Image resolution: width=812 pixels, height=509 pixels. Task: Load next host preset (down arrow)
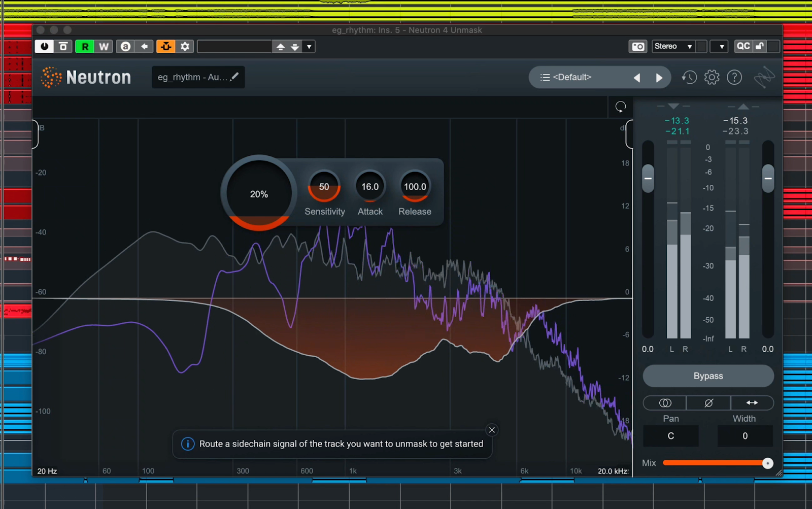coord(295,47)
